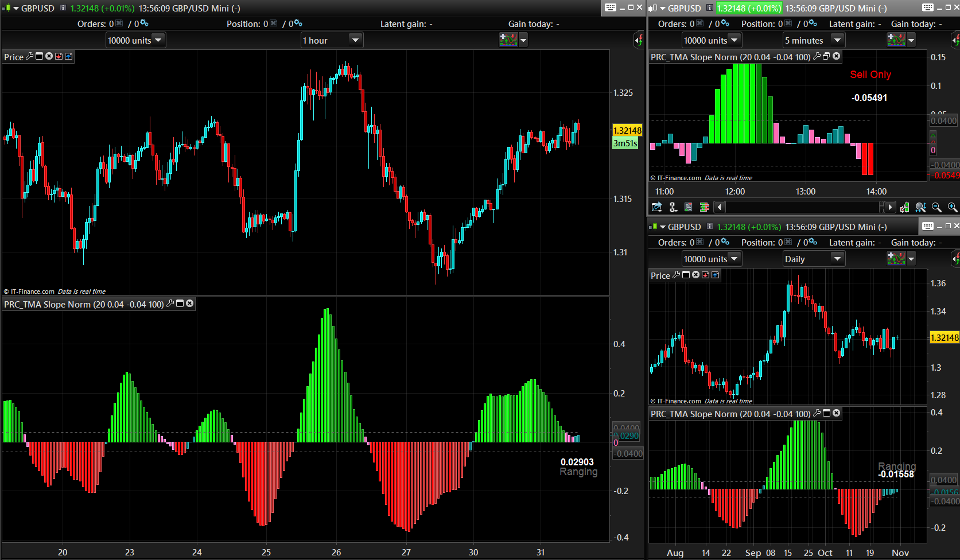
Task: Open the order book red-green bars icon
Action: click(704, 207)
